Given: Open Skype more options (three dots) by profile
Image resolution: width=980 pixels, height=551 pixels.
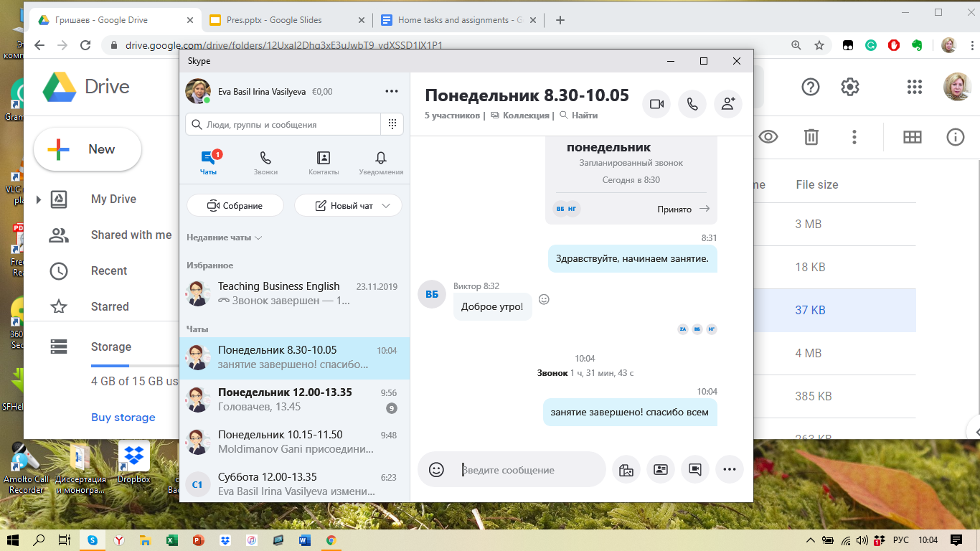Looking at the screenshot, I should click(391, 92).
